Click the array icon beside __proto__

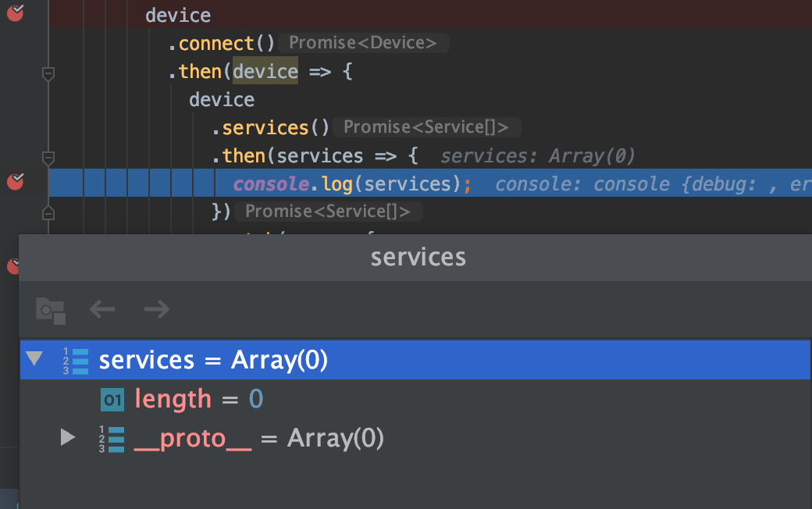click(x=112, y=439)
